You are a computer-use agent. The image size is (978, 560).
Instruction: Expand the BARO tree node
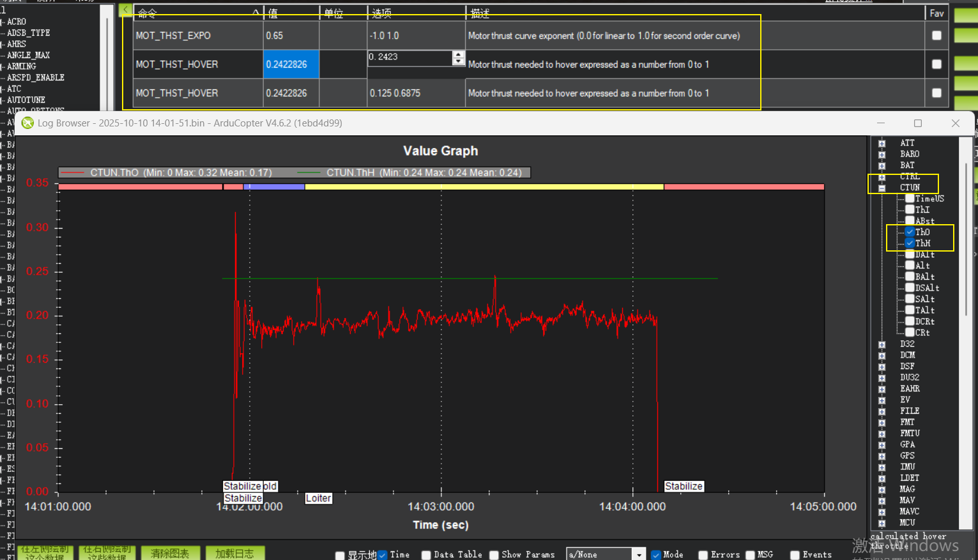click(882, 155)
